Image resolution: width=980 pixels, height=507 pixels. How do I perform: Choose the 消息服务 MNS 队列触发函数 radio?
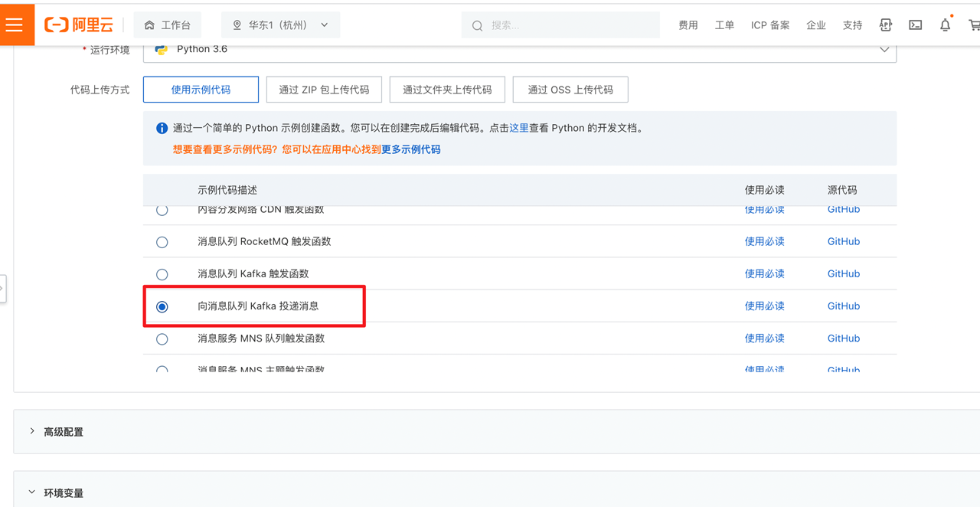162,339
